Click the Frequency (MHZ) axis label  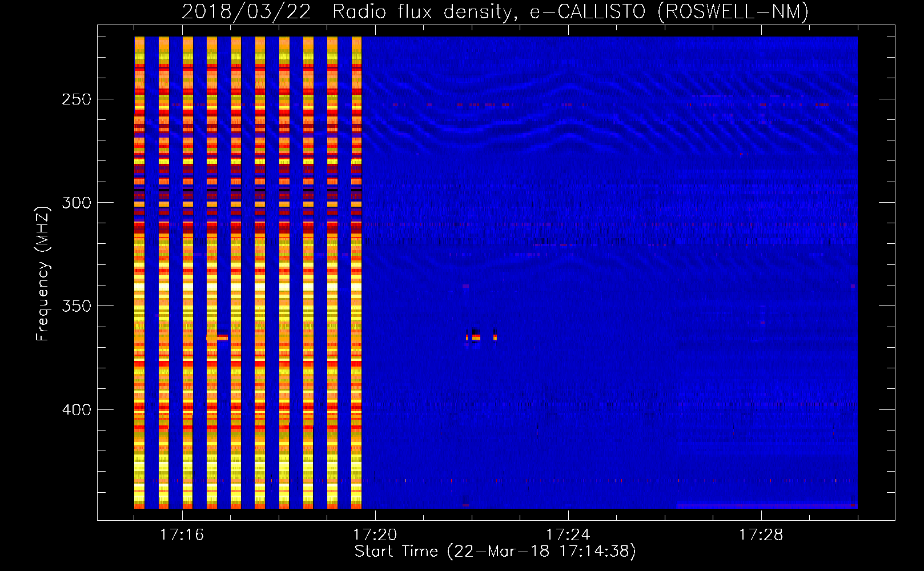[43, 274]
